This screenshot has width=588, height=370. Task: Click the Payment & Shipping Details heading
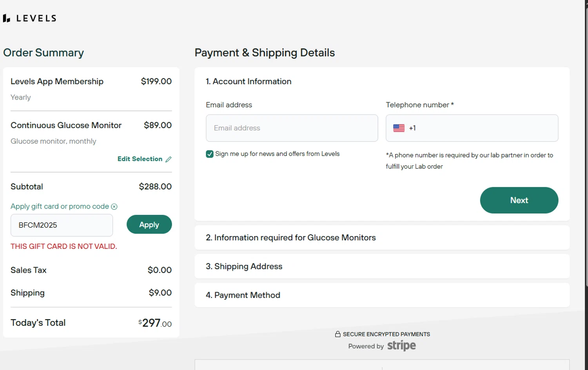coord(265,53)
